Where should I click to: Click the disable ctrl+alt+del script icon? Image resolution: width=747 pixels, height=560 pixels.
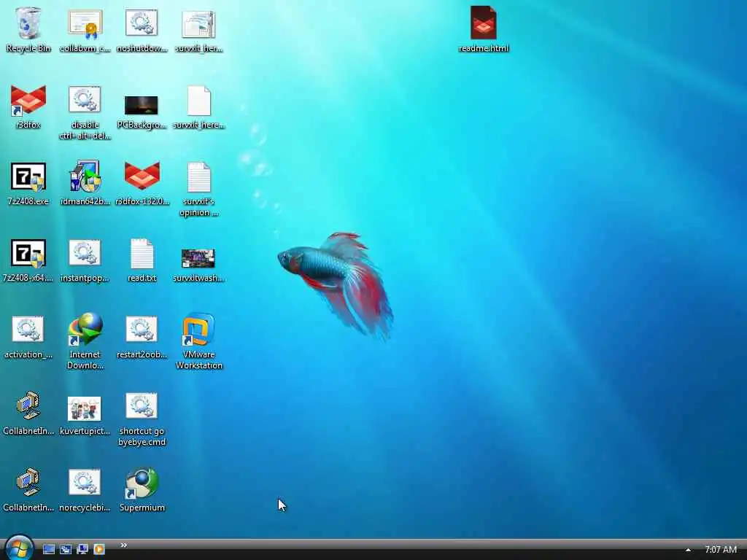(x=85, y=112)
